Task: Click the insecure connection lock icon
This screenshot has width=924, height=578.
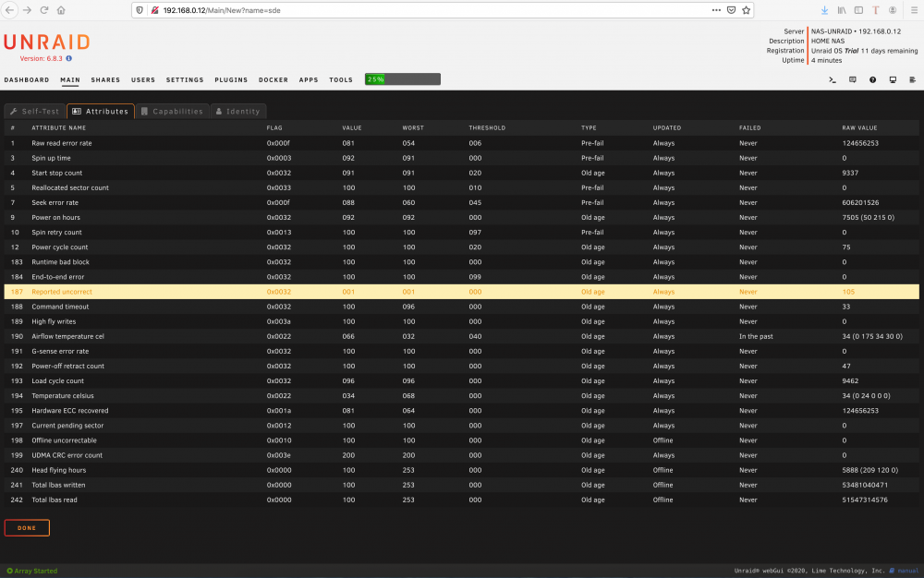Action: click(x=154, y=10)
